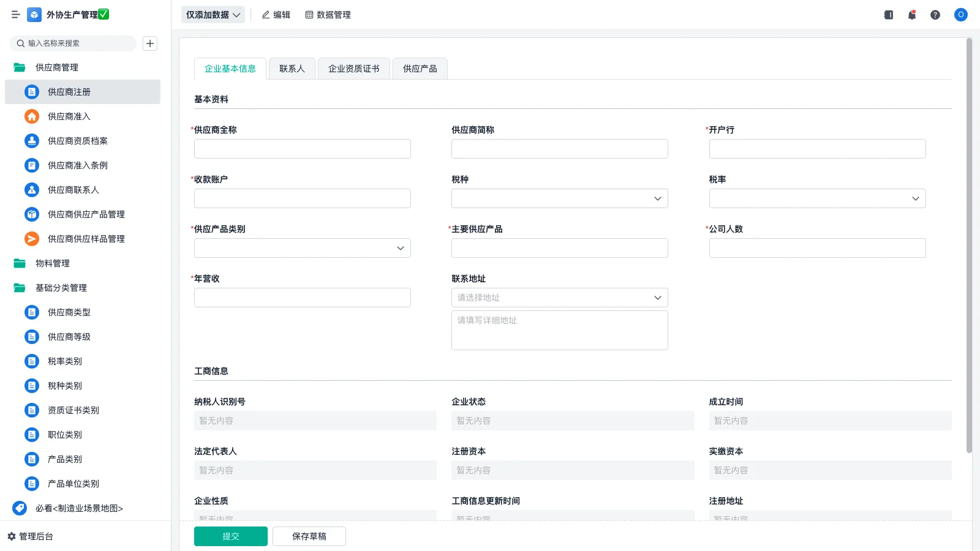
Task: Click the 供应商全称 input field
Action: tap(302, 148)
